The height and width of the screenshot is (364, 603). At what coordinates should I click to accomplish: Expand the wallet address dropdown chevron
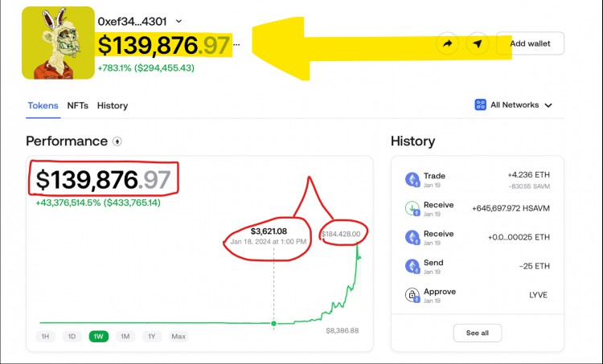tap(178, 22)
